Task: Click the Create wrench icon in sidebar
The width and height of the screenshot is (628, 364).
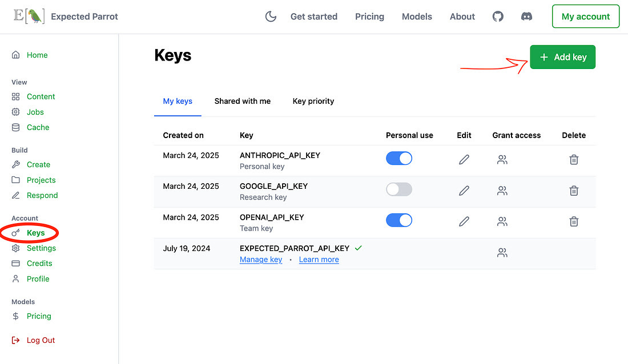Action: point(15,164)
